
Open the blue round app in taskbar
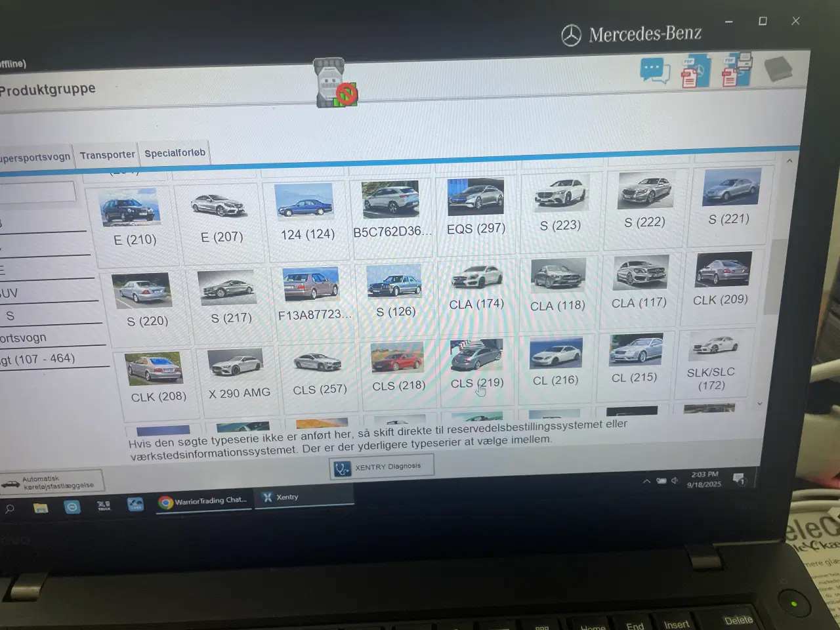click(x=72, y=507)
